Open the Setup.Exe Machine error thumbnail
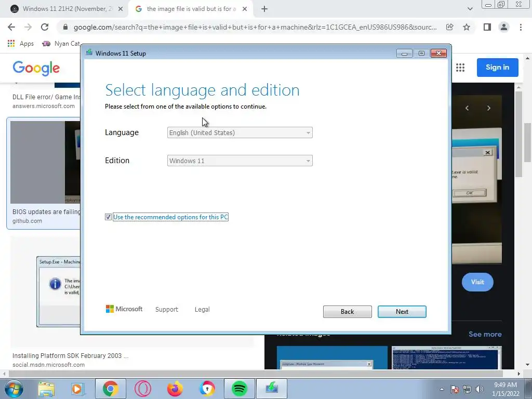 tap(59, 292)
